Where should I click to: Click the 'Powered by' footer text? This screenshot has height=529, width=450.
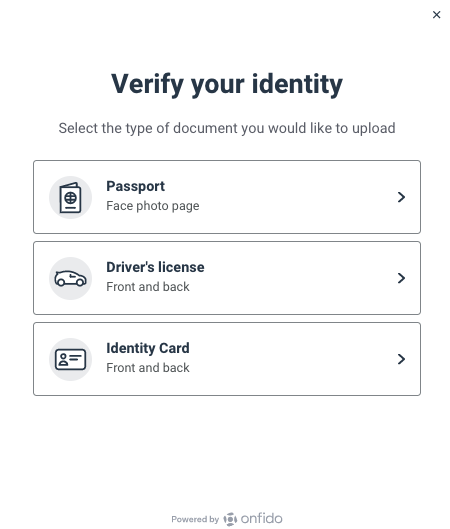coord(195,519)
